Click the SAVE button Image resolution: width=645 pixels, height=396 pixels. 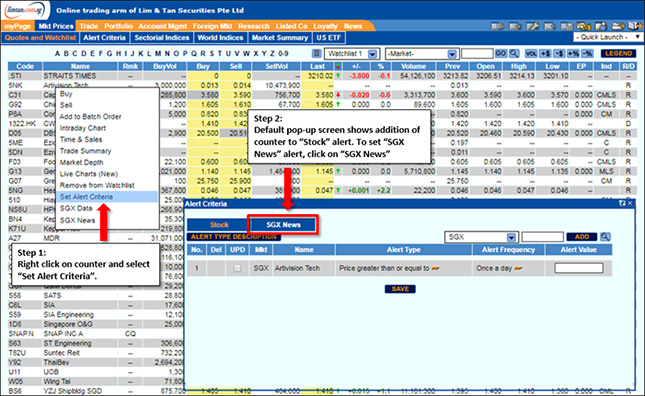click(x=400, y=289)
